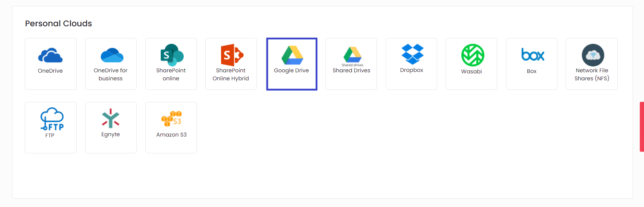This screenshot has height=207, width=644.
Task: Open the Box logo icon
Action: tap(533, 55)
